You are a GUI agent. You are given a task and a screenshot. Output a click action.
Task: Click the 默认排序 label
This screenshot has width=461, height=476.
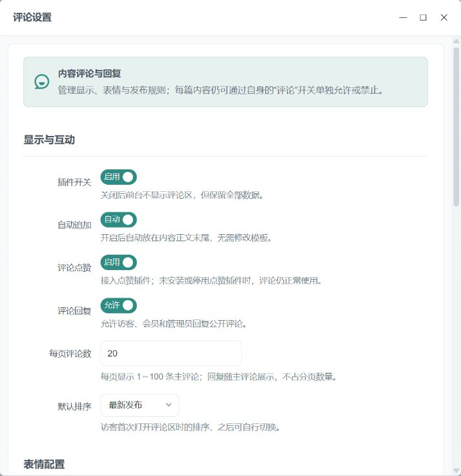(74, 407)
